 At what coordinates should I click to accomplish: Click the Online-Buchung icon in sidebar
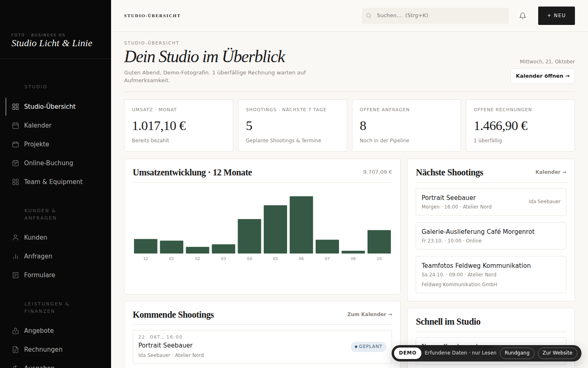pyautogui.click(x=16, y=163)
